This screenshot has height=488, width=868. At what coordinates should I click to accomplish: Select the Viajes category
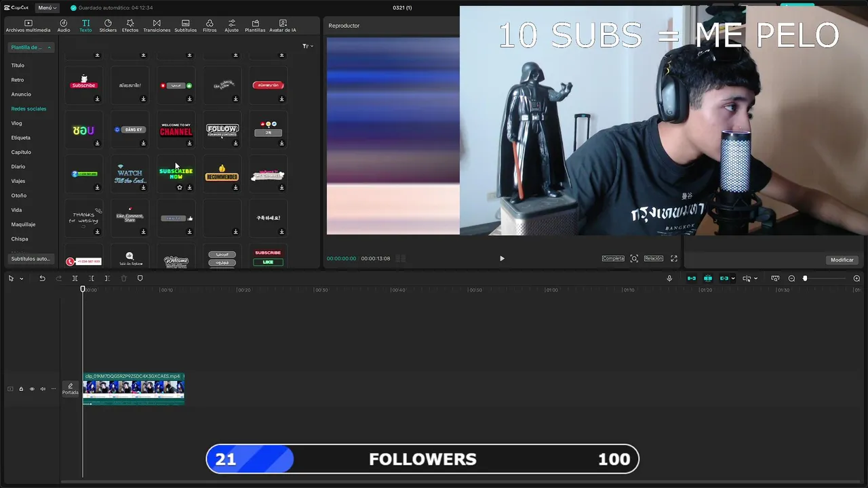[x=18, y=181]
